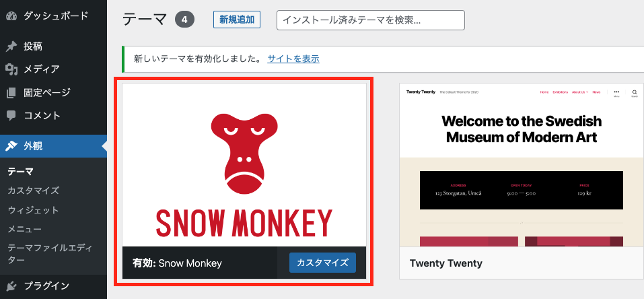Click the three-dots Menu icon in Twenty Twenty preview
Screen dimensions: 644x299
[x=616, y=92]
